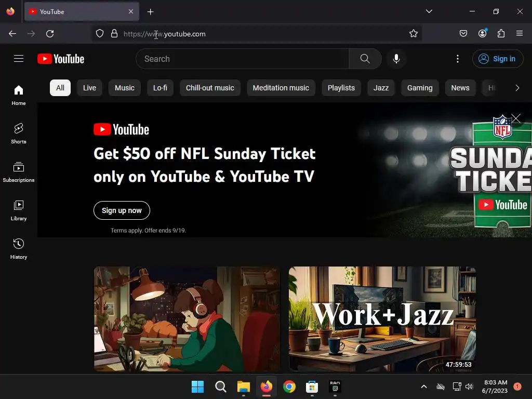Click the Sign up now button
This screenshot has height=399, width=532.
122,210
